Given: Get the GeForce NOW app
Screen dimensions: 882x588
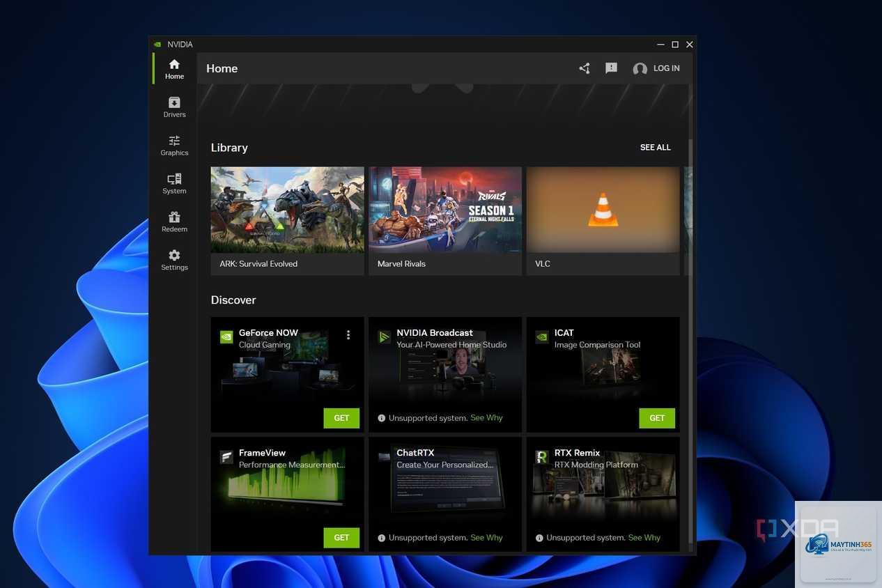Looking at the screenshot, I should [x=341, y=418].
